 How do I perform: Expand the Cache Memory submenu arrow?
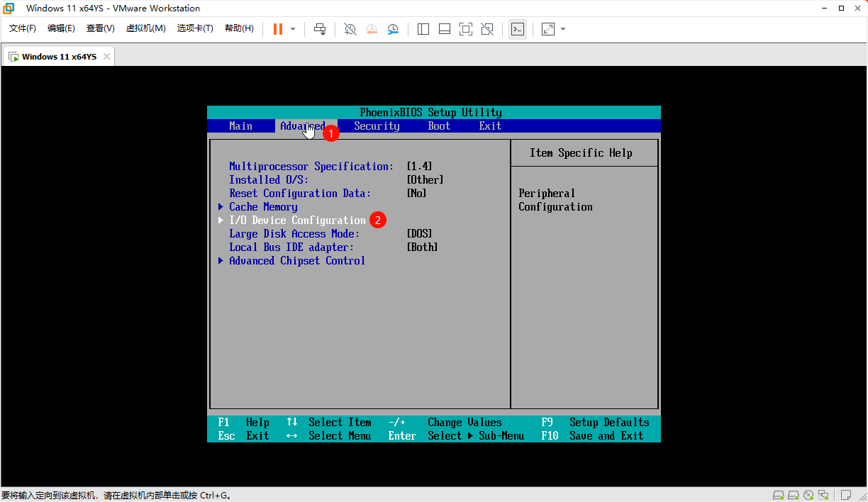click(x=221, y=207)
